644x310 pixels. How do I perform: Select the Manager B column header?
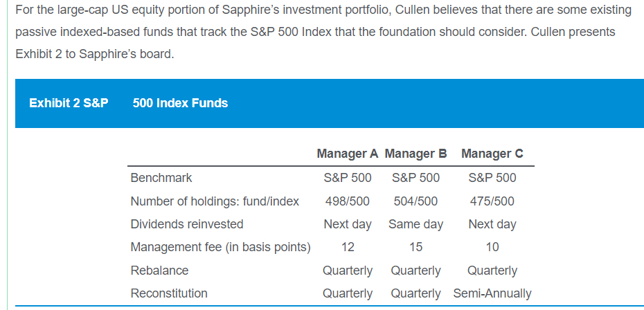coord(415,154)
